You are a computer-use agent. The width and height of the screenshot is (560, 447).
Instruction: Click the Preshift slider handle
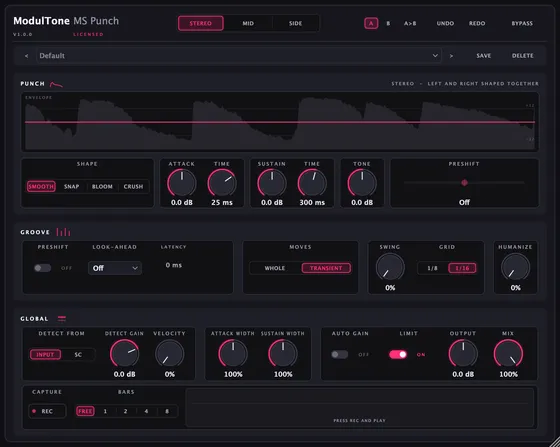(464, 182)
